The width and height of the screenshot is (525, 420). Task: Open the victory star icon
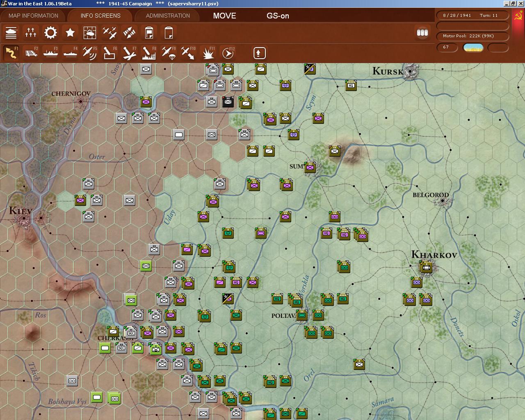pyautogui.click(x=70, y=33)
